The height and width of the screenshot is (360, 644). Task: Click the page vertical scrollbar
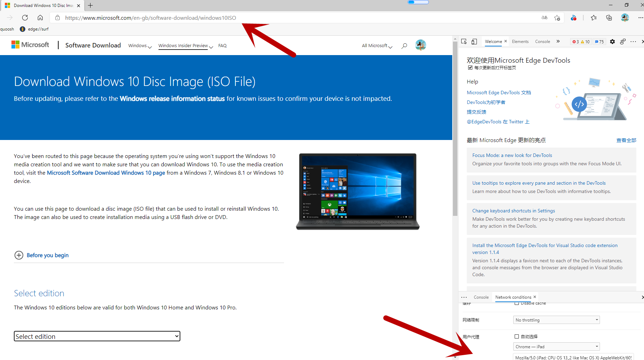[455, 129]
